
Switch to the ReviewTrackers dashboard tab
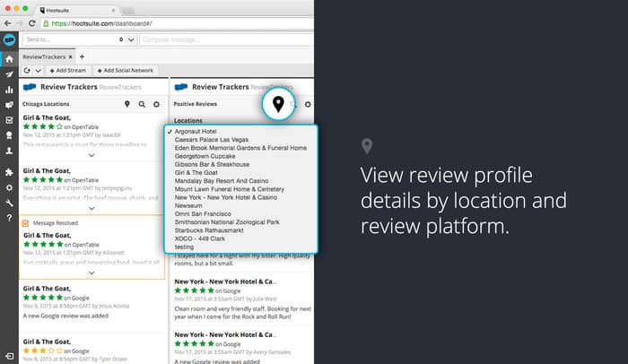pos(44,56)
